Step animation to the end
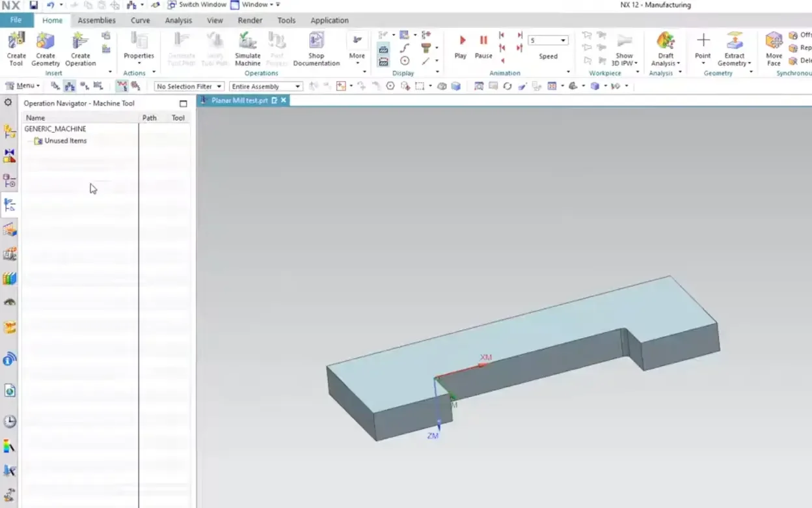 click(520, 35)
